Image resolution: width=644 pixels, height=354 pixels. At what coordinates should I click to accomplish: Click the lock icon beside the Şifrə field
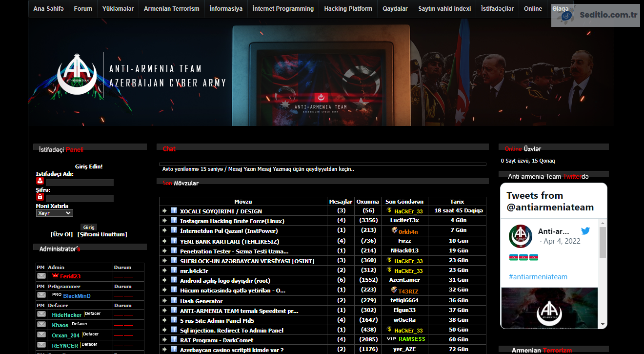[40, 197]
